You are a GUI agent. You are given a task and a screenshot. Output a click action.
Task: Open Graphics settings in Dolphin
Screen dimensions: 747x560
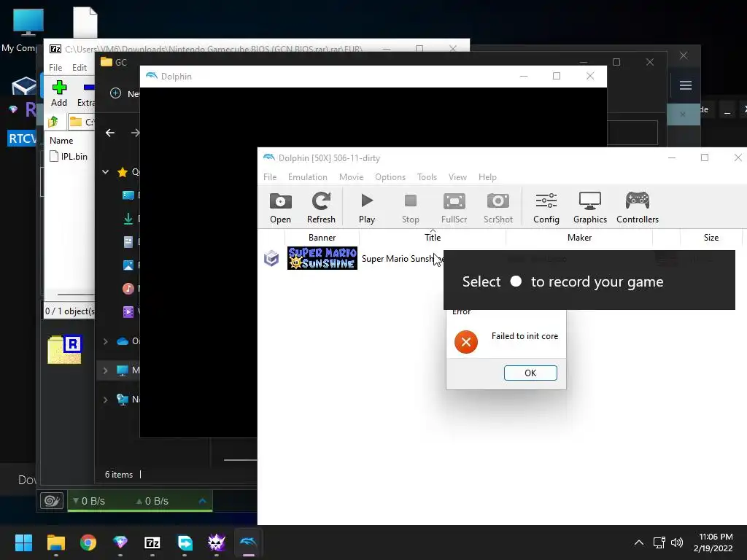589,208
